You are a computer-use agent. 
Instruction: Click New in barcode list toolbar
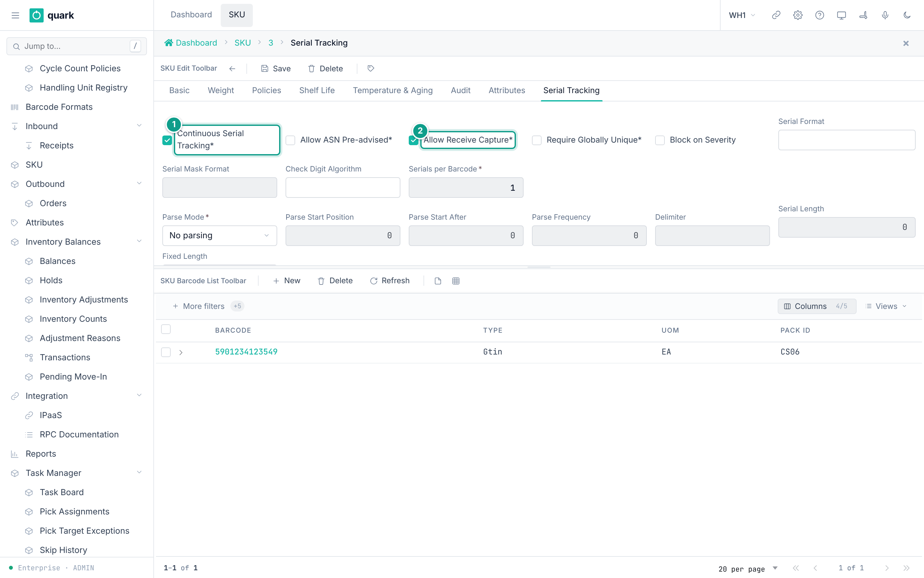(x=287, y=281)
